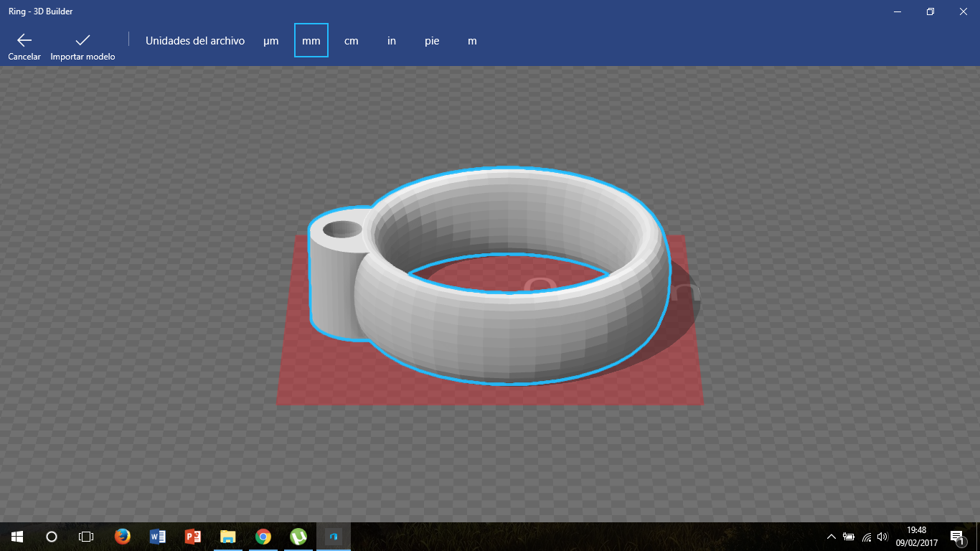Image resolution: width=980 pixels, height=551 pixels.
Task: Open Windows Start menu
Action: point(17,537)
